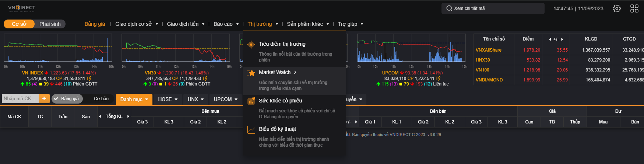Image resolution: width=644 pixels, height=164 pixels.
Task: Select Sức khỏe cổ phiếu menu entry
Action: coord(295,108)
